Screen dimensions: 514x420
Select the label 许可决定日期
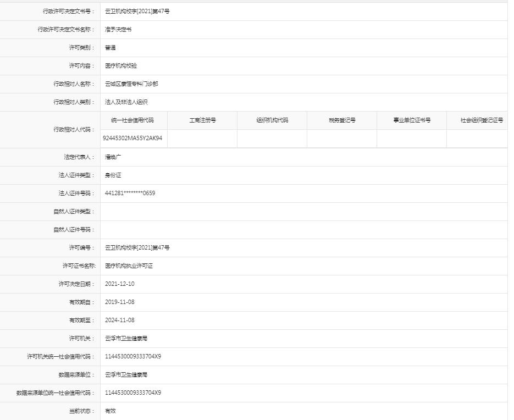[76, 284]
